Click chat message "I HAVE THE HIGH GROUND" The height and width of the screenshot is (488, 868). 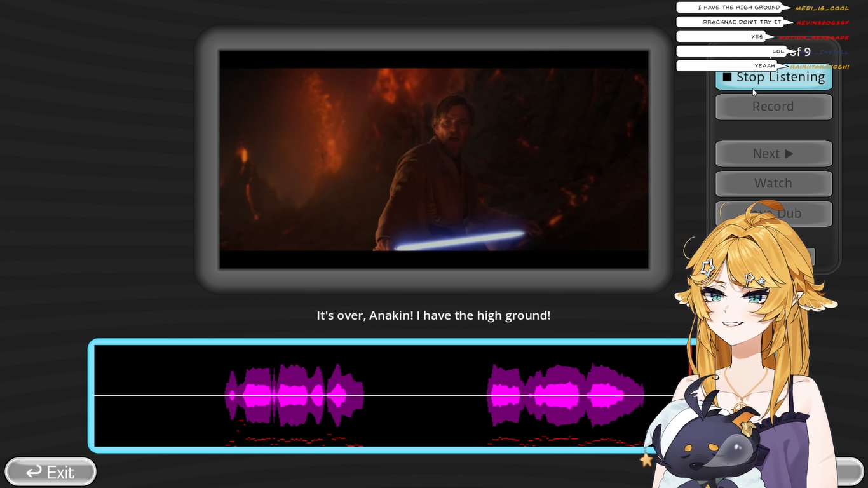point(734,8)
